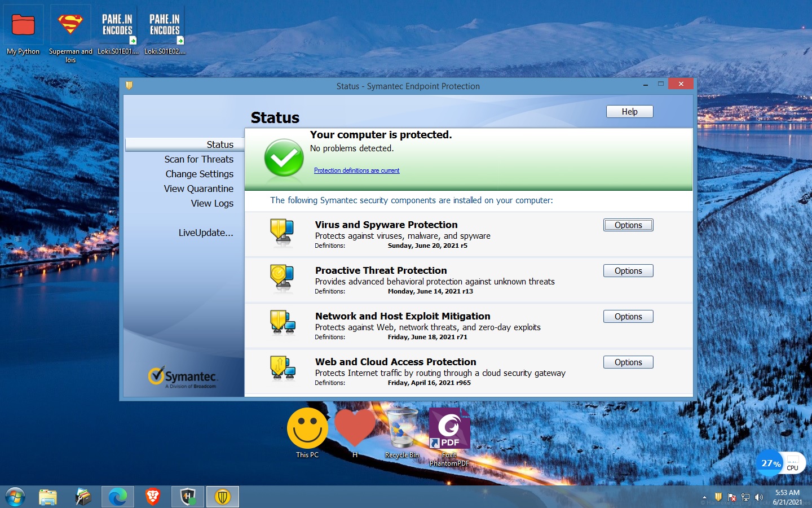Run LiveUpdate... from the sidebar
This screenshot has height=508, width=812.
[x=206, y=233]
